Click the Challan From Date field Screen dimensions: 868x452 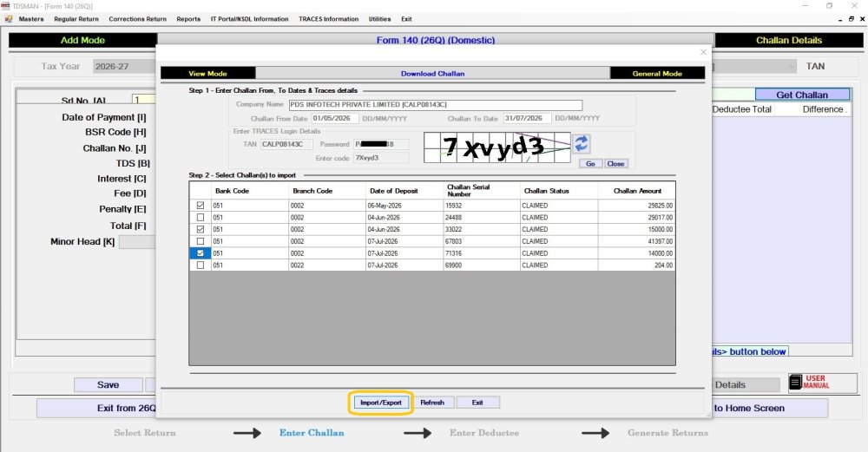point(335,118)
